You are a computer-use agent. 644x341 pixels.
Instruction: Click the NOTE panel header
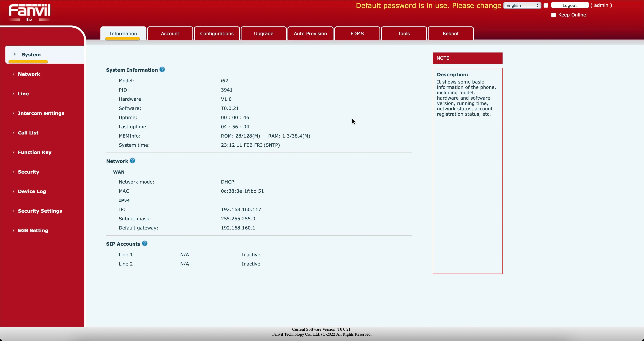tap(467, 58)
